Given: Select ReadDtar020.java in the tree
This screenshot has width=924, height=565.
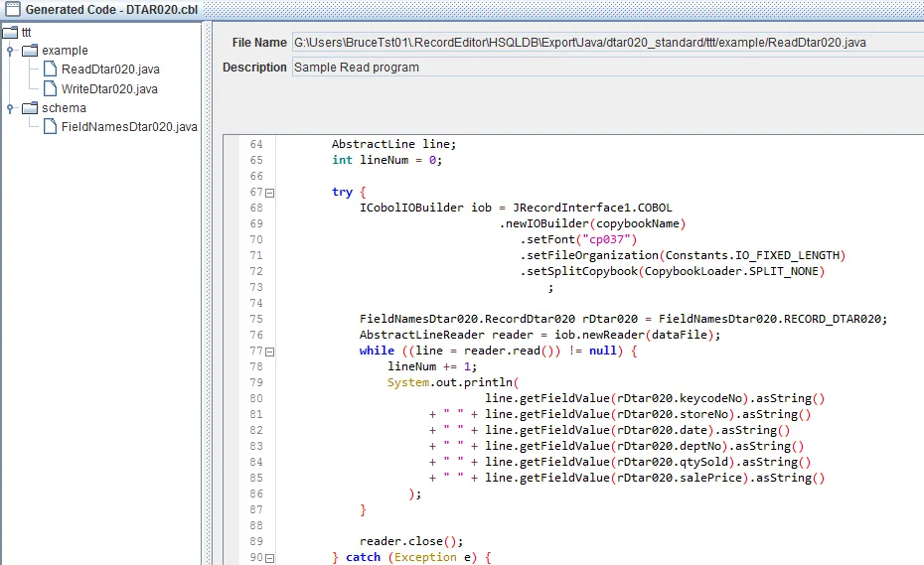Looking at the screenshot, I should (x=110, y=69).
